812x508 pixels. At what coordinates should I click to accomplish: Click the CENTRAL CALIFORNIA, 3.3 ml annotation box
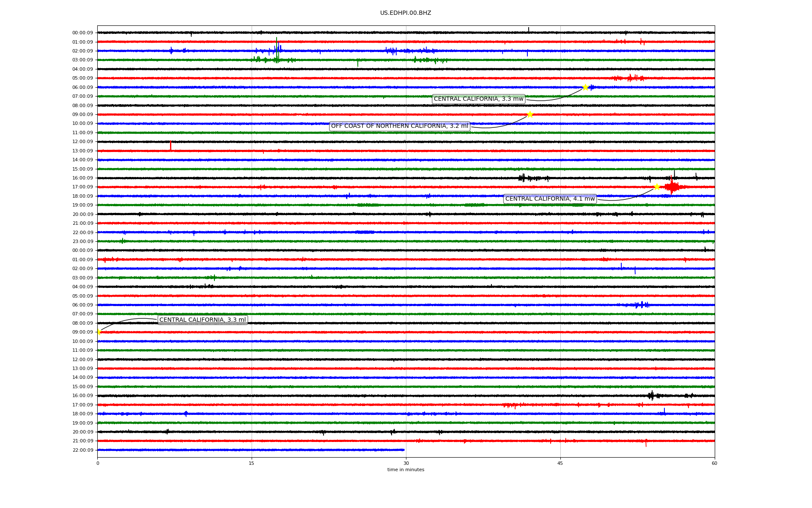pos(203,320)
